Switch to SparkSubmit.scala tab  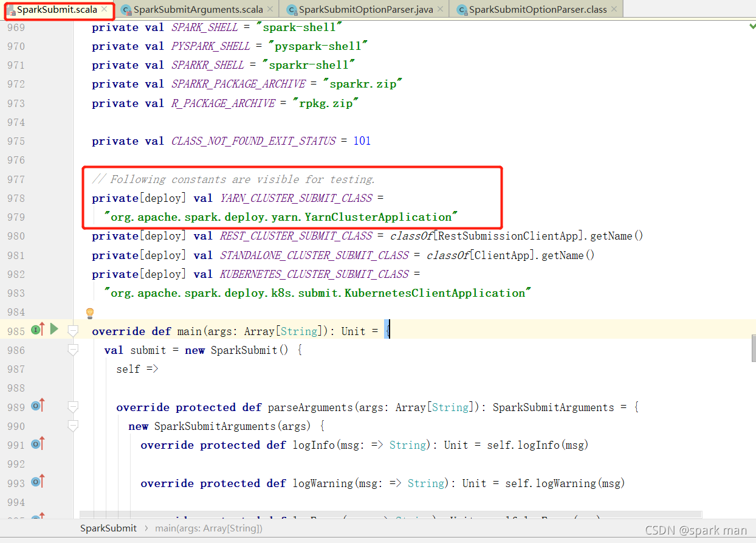(x=57, y=10)
